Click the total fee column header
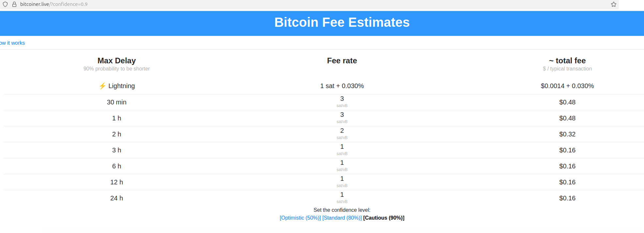This screenshot has width=644, height=233. (x=567, y=61)
